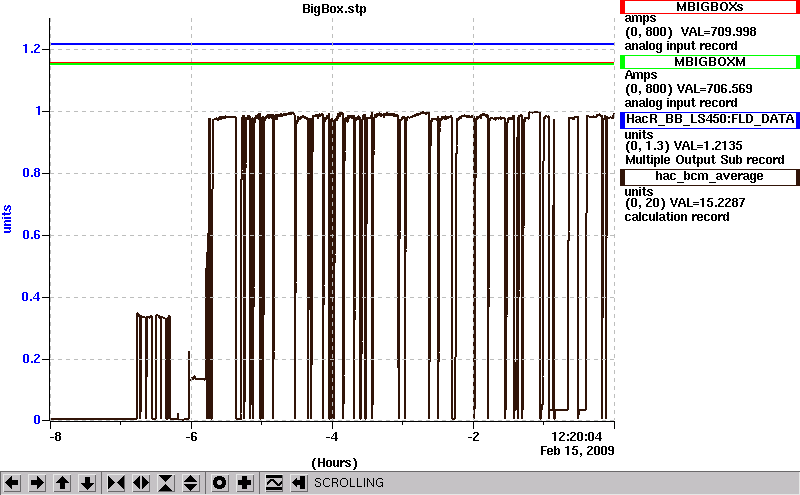This screenshot has width=800, height=495.
Task: Click the 0.6 y-axis tick label
Action: coord(31,235)
